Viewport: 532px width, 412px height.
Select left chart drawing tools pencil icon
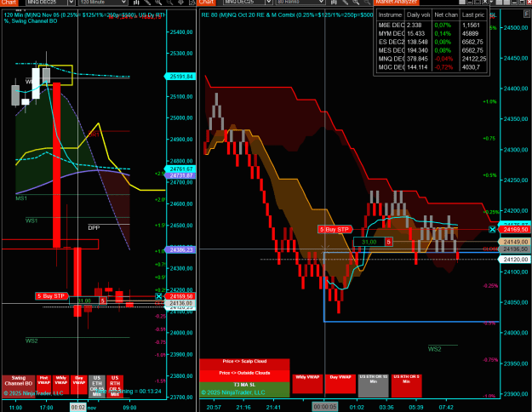click(147, 3)
